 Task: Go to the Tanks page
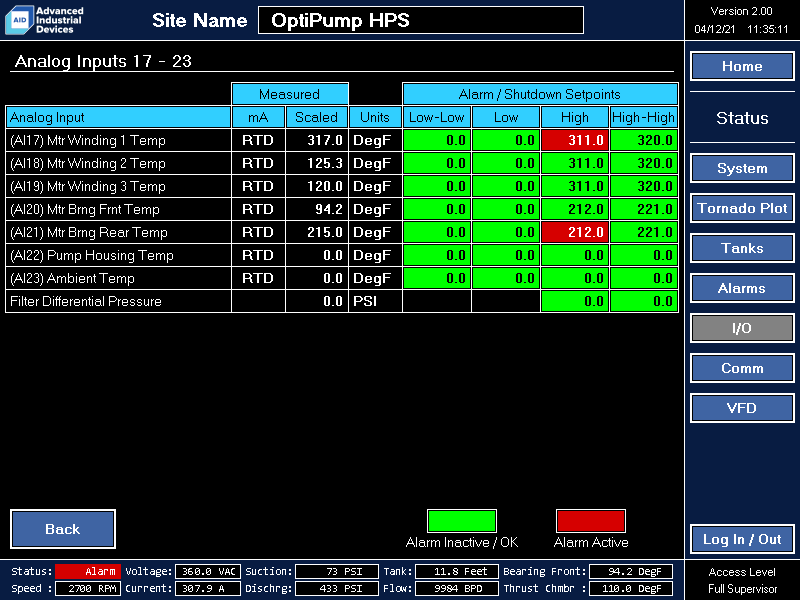click(742, 248)
